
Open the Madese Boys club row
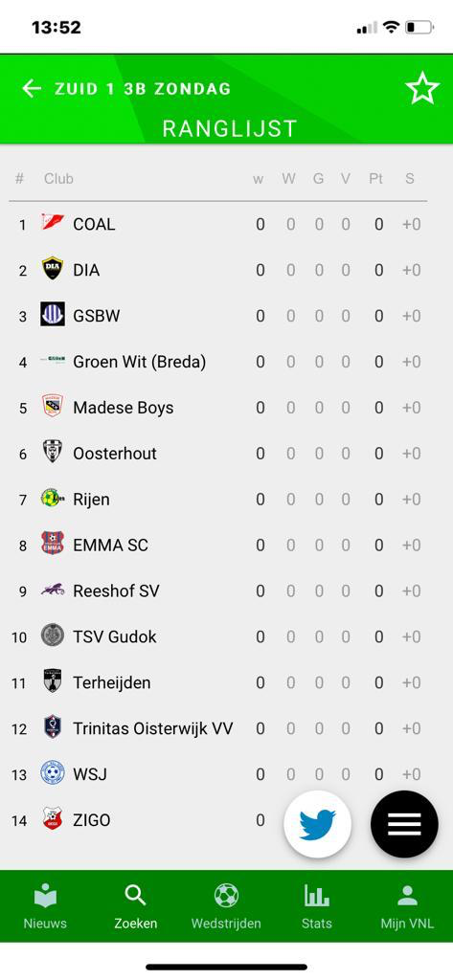[217, 408]
